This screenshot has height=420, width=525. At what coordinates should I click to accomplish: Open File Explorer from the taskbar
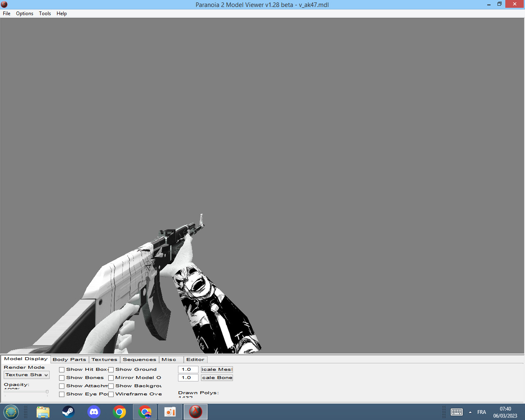point(43,411)
